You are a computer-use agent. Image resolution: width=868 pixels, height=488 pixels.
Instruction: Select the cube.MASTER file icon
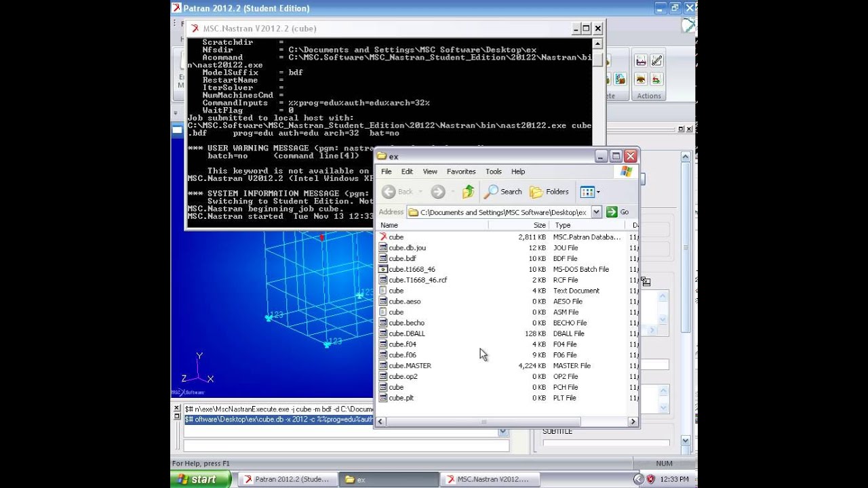tap(383, 366)
